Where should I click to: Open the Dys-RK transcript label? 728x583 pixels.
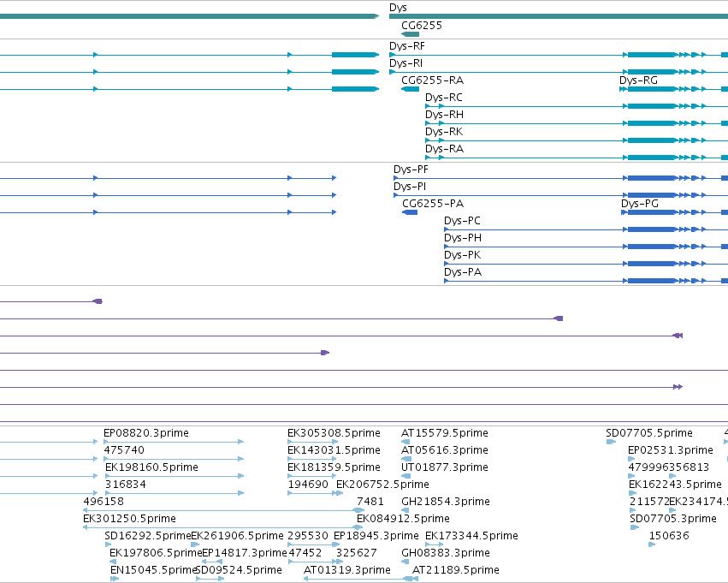444,132
